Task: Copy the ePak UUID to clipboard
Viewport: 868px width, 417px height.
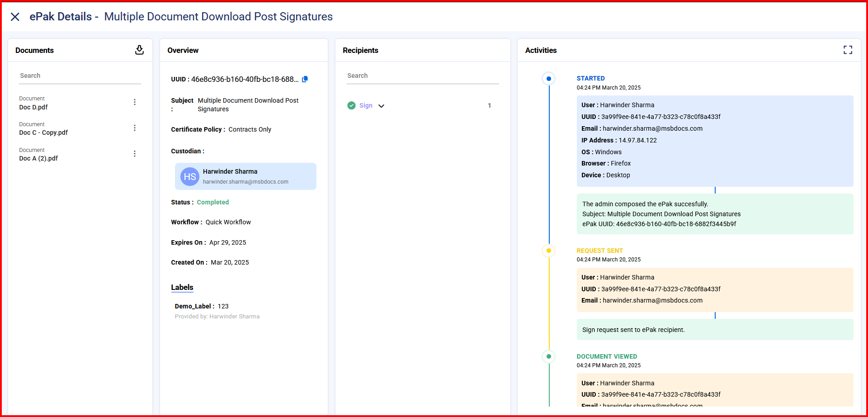Action: point(305,79)
